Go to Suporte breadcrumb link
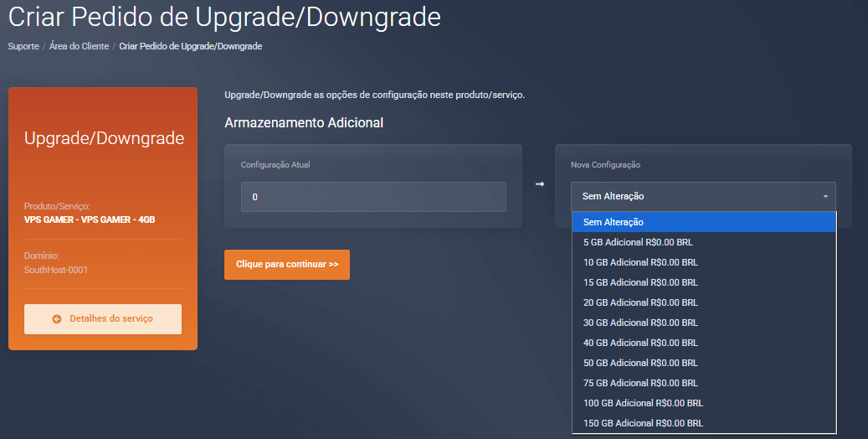868x439 pixels. (23, 46)
